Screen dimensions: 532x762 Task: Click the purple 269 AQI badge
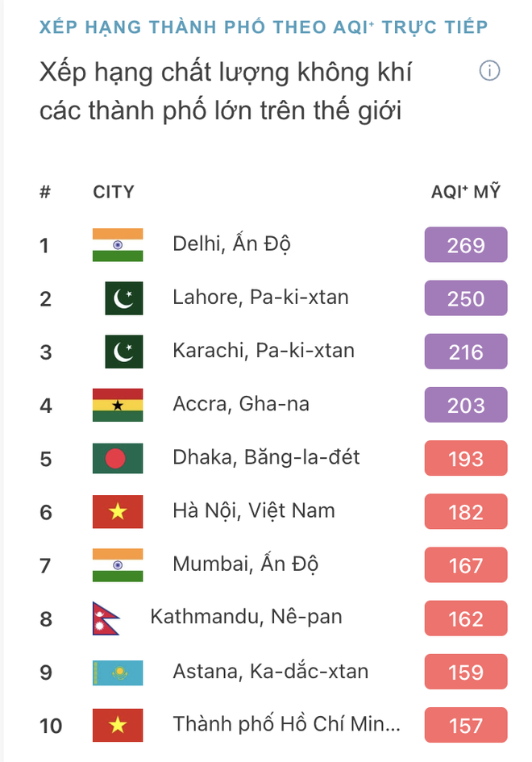(x=466, y=245)
